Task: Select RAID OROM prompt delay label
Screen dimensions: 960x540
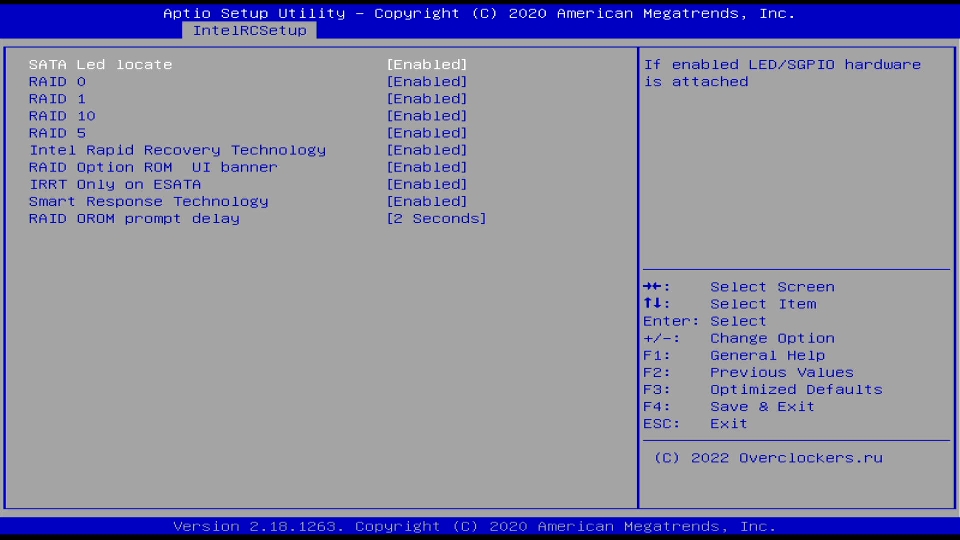Action: click(x=134, y=219)
